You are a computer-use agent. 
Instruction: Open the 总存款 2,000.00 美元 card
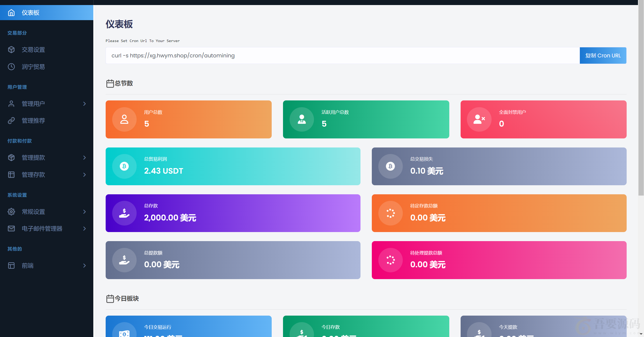coord(233,213)
